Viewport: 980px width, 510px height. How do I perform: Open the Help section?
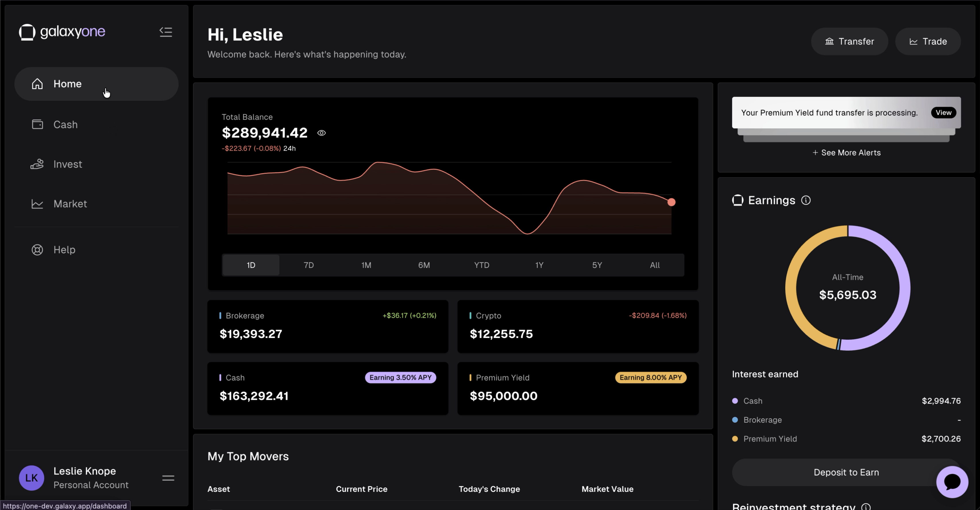click(x=64, y=250)
